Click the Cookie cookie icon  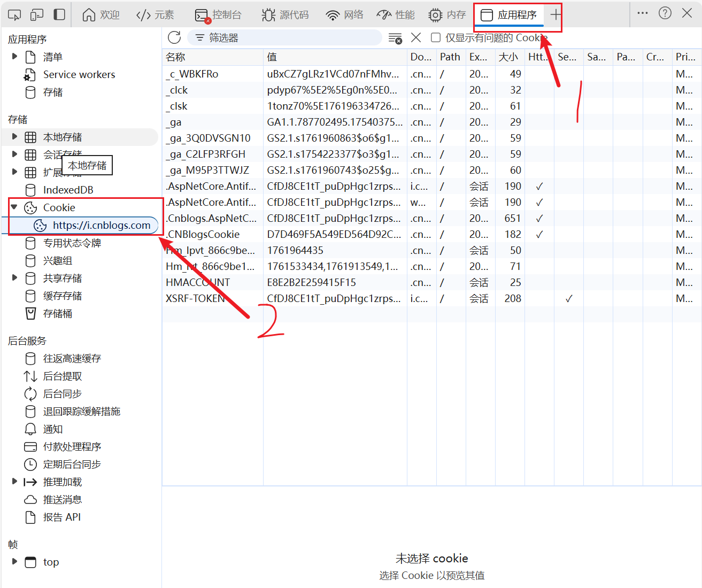coord(31,208)
